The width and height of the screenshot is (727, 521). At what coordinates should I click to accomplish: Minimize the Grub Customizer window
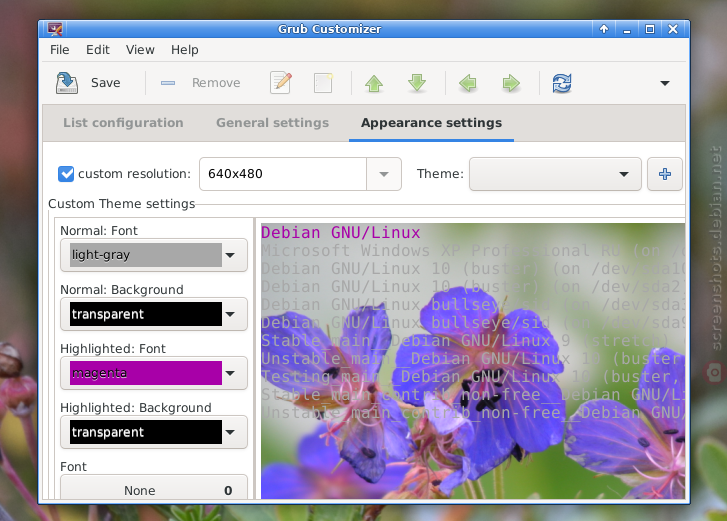[627, 29]
